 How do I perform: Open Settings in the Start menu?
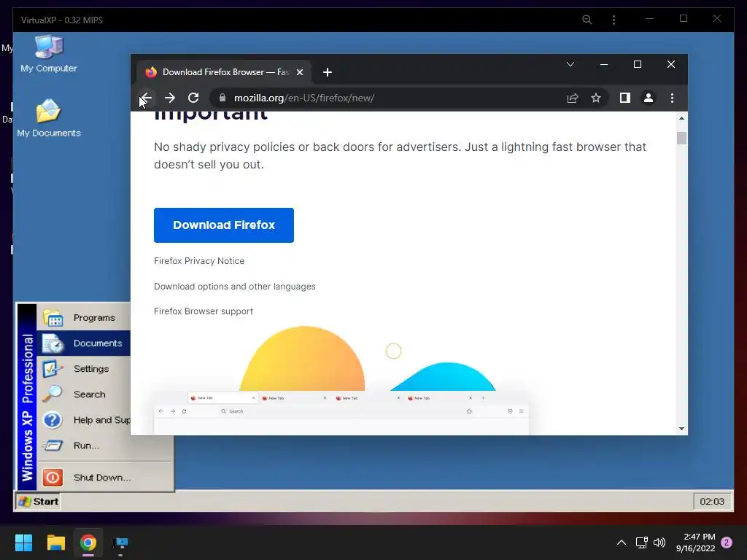[84, 369]
